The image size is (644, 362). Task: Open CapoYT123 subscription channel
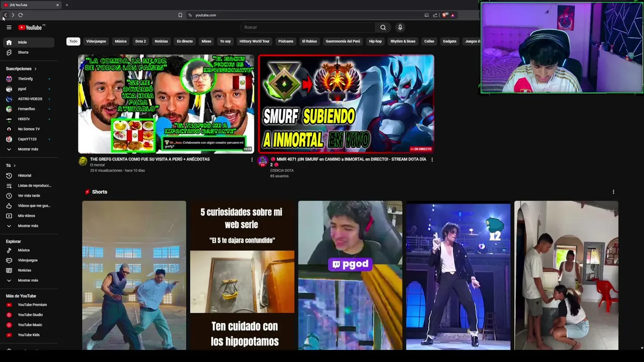tap(29, 139)
